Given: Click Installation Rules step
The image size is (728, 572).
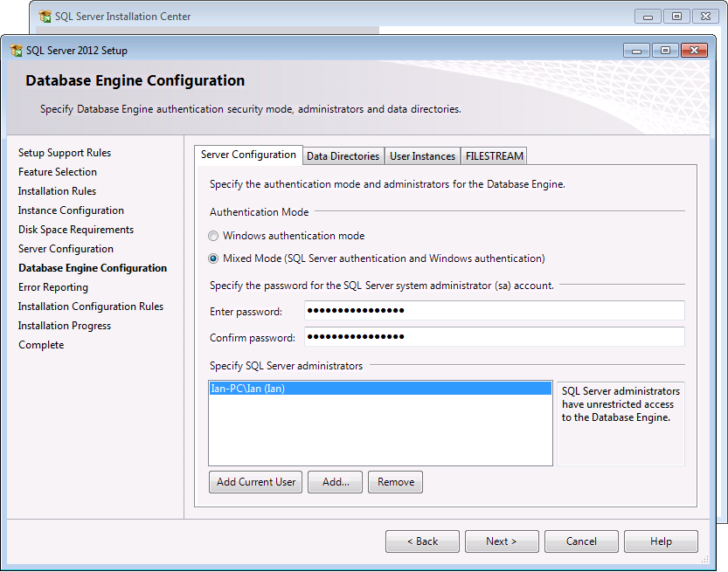Looking at the screenshot, I should click(57, 191).
